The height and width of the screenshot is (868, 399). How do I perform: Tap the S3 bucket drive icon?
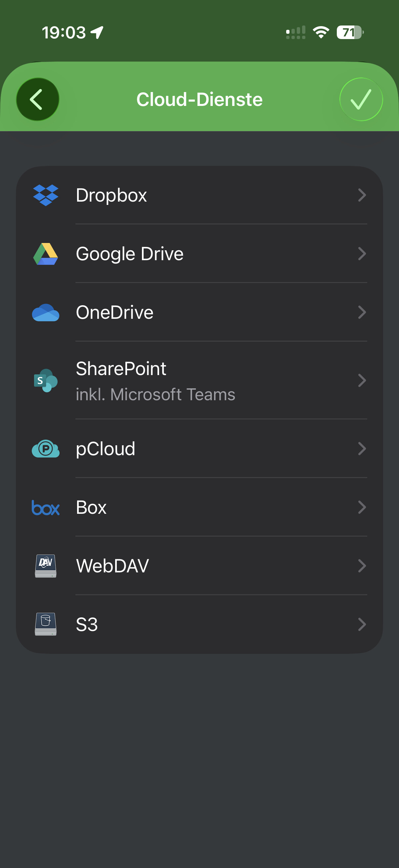pos(46,624)
